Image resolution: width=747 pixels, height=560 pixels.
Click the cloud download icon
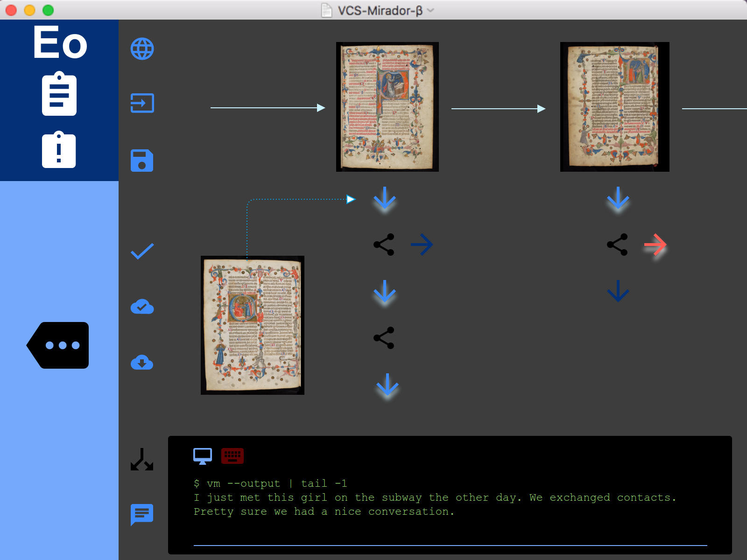pyautogui.click(x=142, y=362)
